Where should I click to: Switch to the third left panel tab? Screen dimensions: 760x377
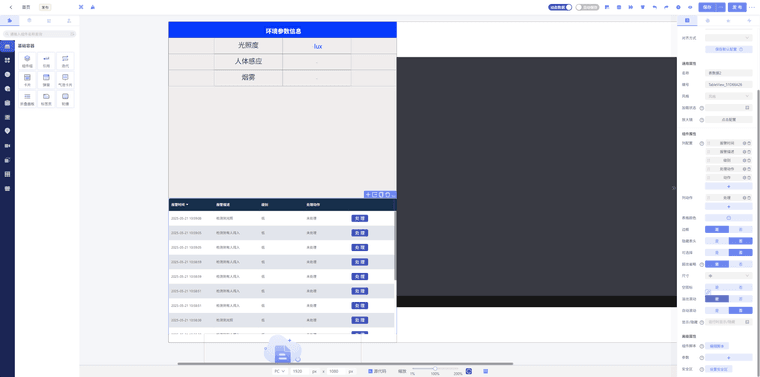click(49, 20)
